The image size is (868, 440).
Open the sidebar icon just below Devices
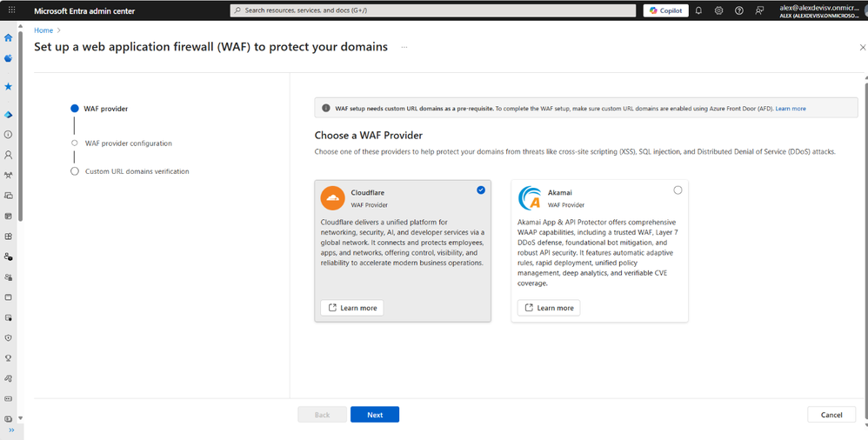click(9, 216)
